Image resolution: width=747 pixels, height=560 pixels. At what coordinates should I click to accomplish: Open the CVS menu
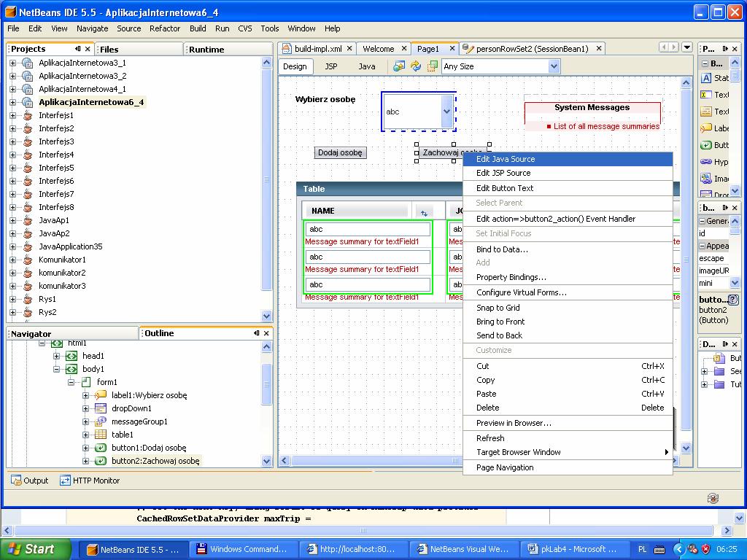pyautogui.click(x=245, y=28)
